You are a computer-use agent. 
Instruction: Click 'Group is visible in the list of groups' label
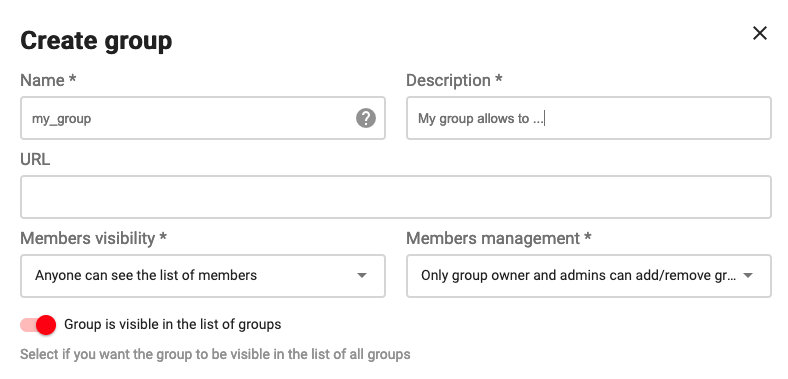(172, 324)
